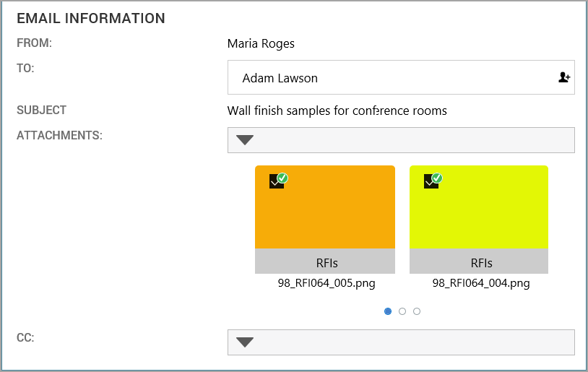Viewport: 588px width, 372px height.
Task: Click the CC field label
Action: pyautogui.click(x=25, y=337)
